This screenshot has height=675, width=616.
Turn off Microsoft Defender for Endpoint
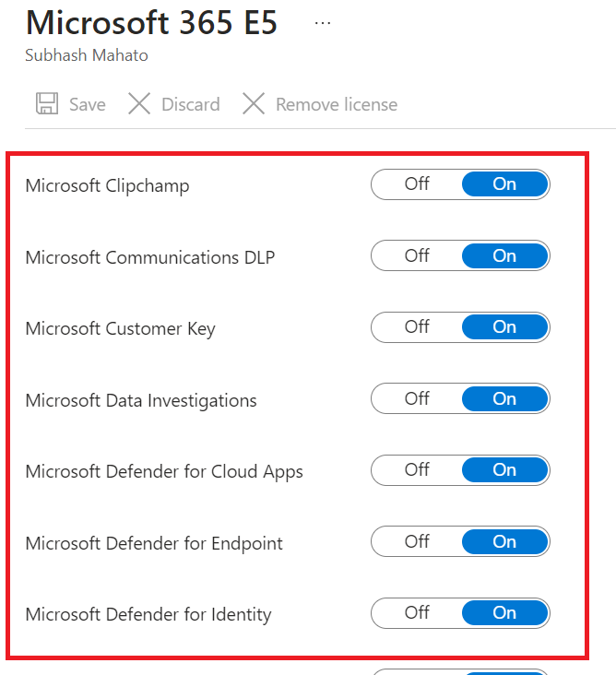pyautogui.click(x=417, y=541)
